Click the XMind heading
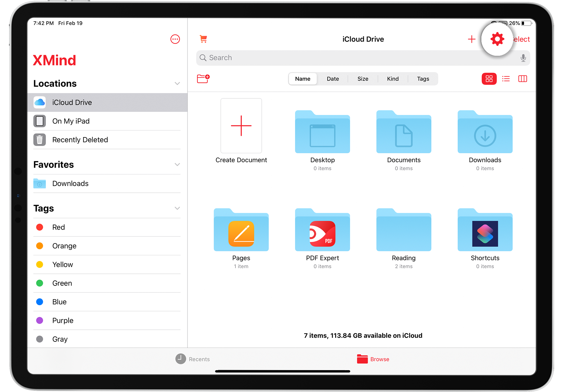The width and height of the screenshot is (563, 392). coord(54,60)
